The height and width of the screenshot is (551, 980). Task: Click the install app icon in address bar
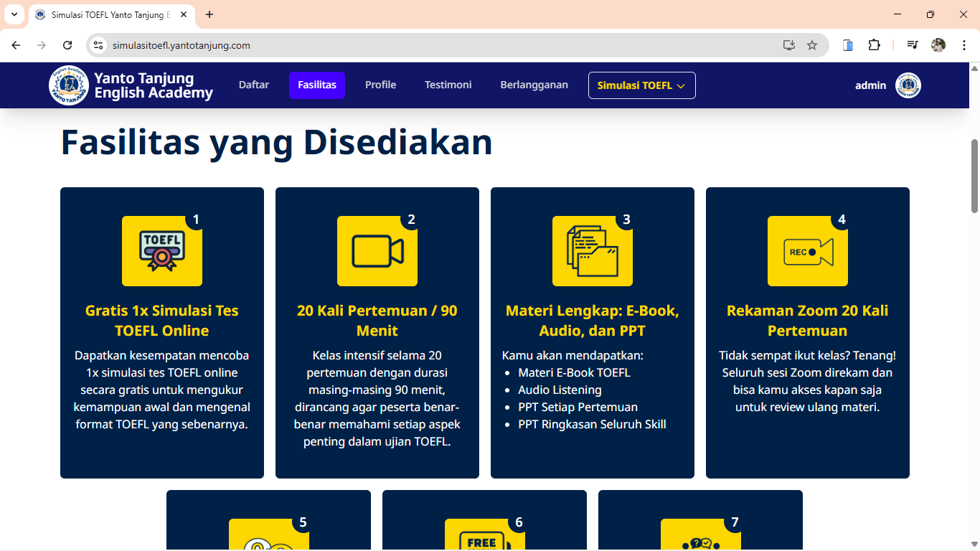(x=789, y=45)
